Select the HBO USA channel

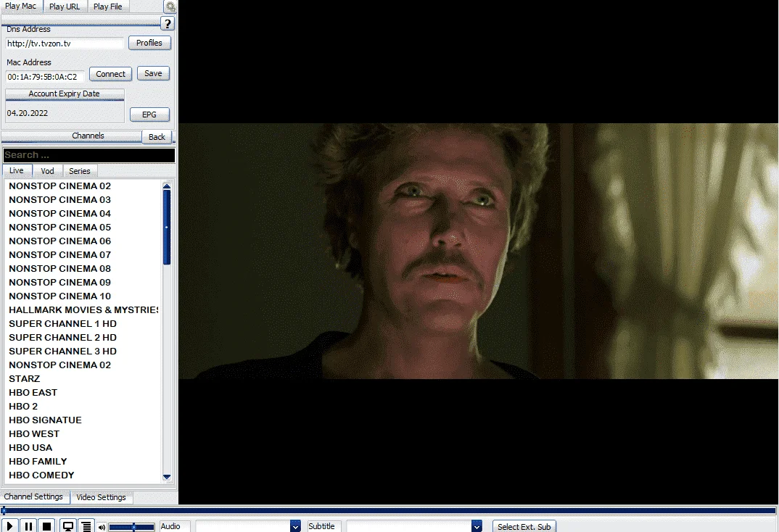click(30, 448)
